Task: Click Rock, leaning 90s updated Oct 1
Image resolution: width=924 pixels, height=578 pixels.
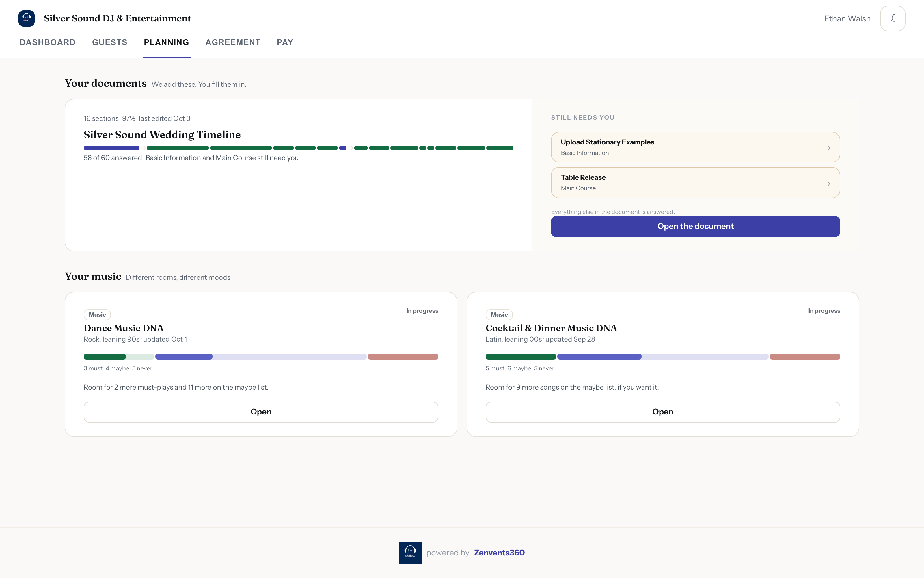Action: [x=135, y=340]
